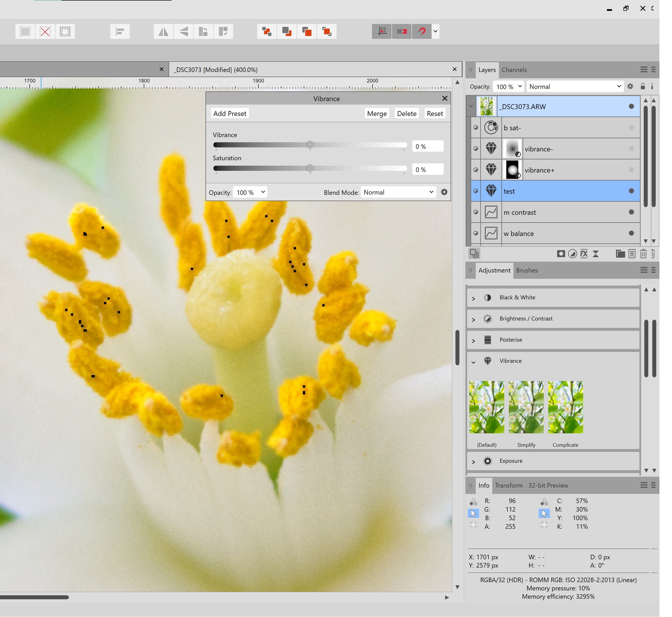Toggle visibility of _DSC3073.ARW layer
672x617 pixels.
coord(631,107)
